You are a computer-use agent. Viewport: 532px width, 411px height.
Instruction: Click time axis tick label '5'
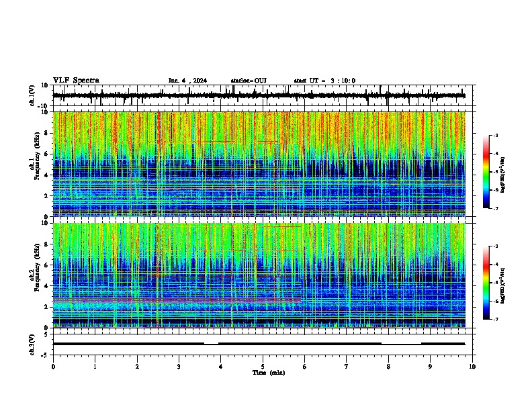coord(263,367)
